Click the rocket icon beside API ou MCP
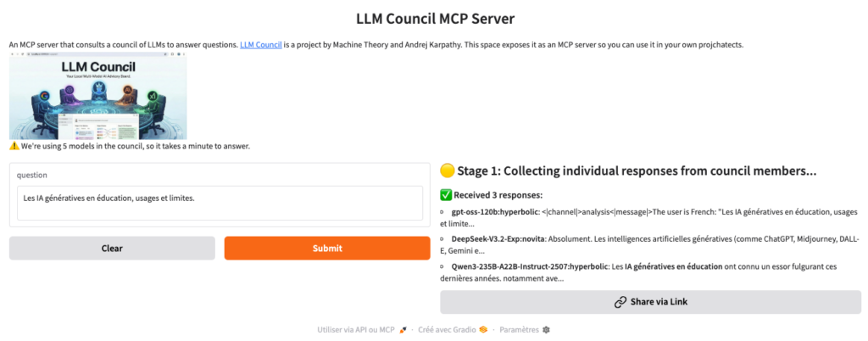868x341 pixels. (403, 329)
